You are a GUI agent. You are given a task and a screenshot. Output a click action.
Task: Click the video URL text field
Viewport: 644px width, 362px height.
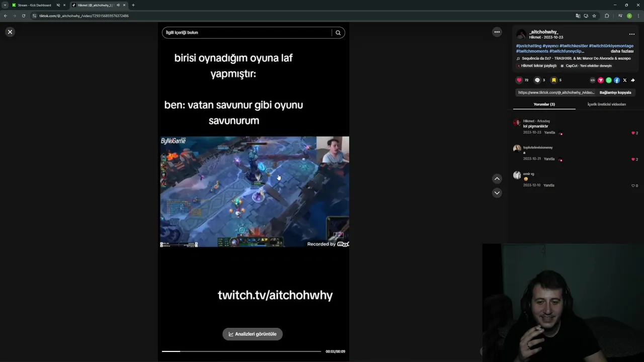(x=556, y=93)
